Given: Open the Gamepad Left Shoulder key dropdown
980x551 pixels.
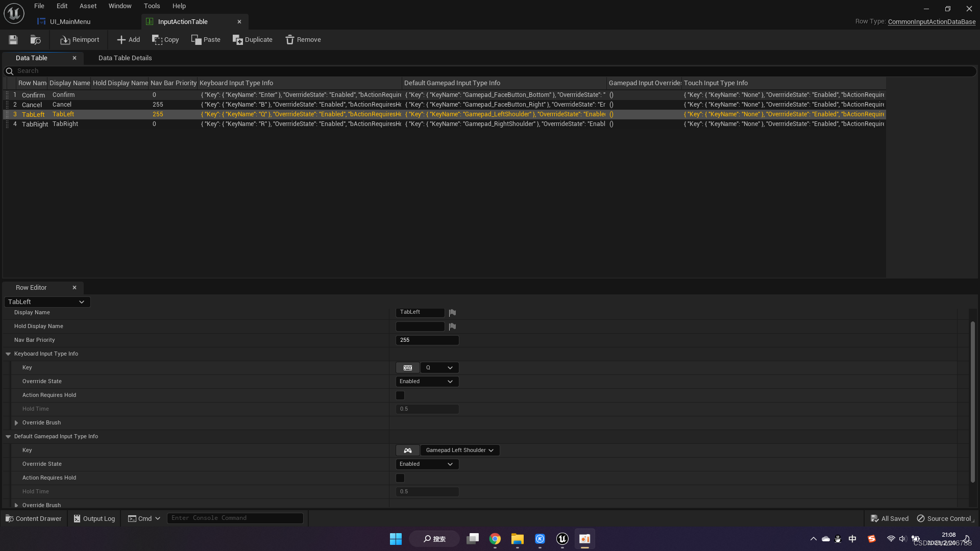Looking at the screenshot, I should point(459,450).
